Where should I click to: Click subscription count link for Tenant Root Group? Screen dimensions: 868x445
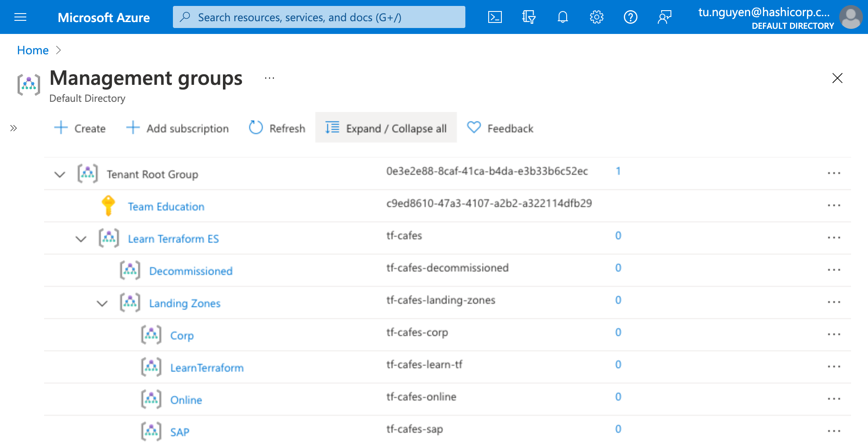618,171
